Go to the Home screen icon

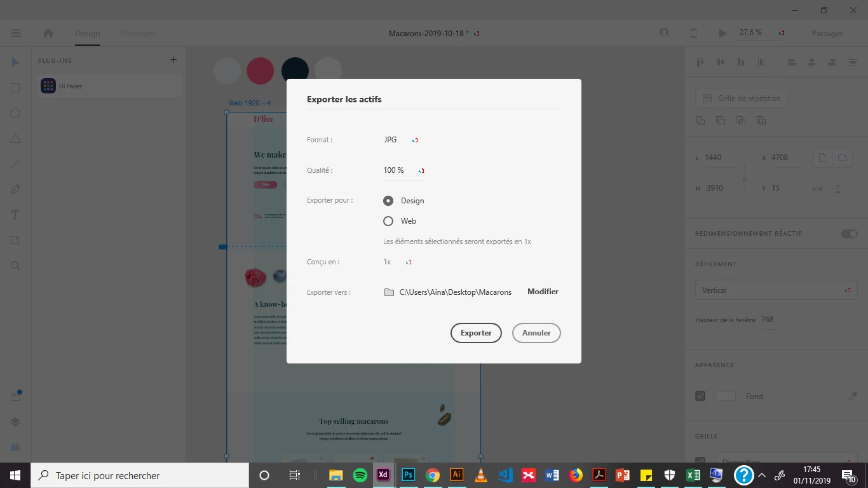48,33
